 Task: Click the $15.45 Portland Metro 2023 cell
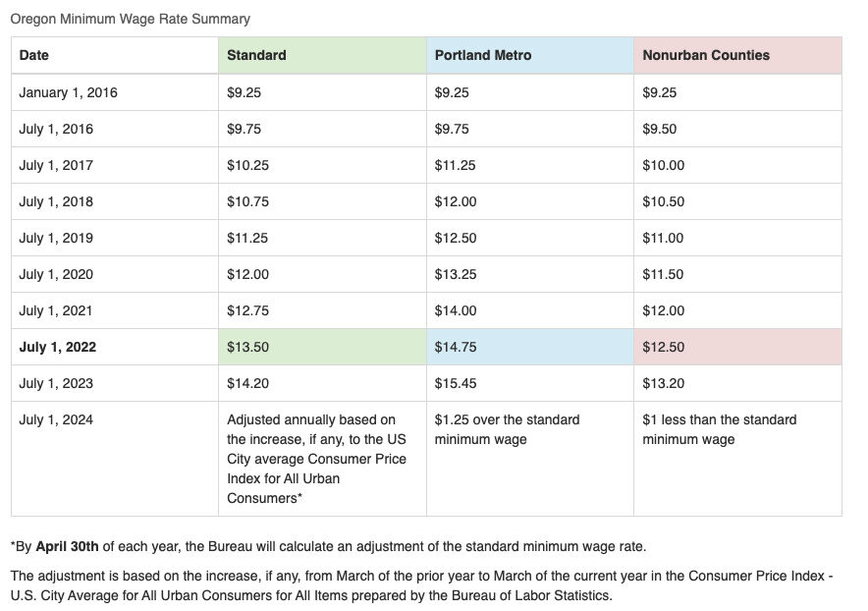(x=530, y=383)
